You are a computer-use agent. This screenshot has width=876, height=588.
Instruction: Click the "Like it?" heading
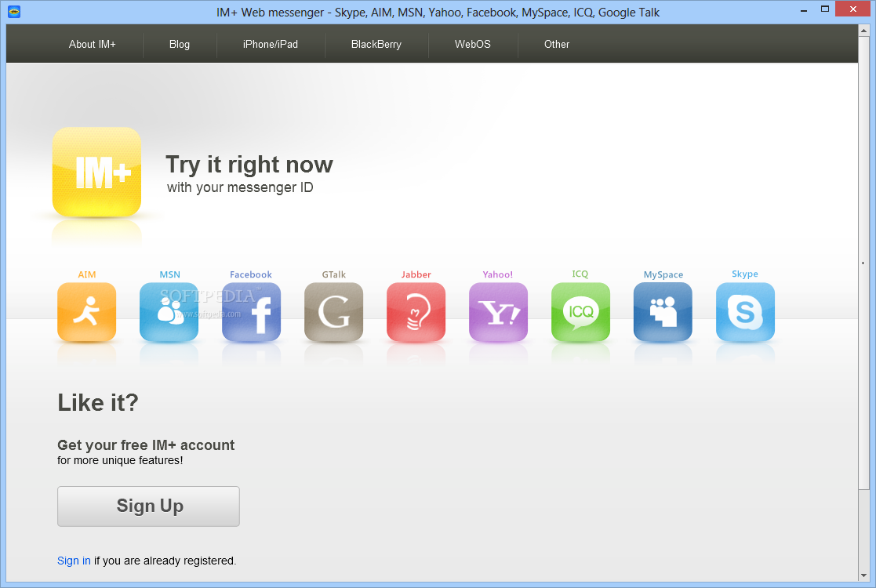click(x=98, y=403)
